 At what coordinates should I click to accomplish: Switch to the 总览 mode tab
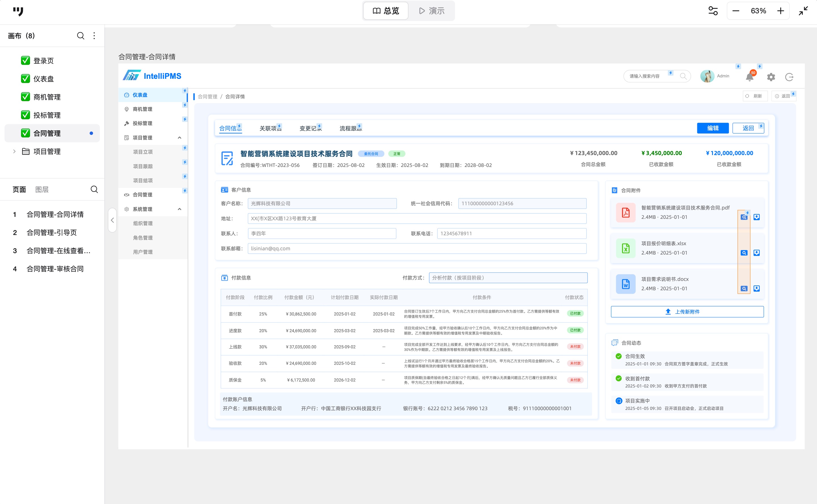[x=386, y=11]
